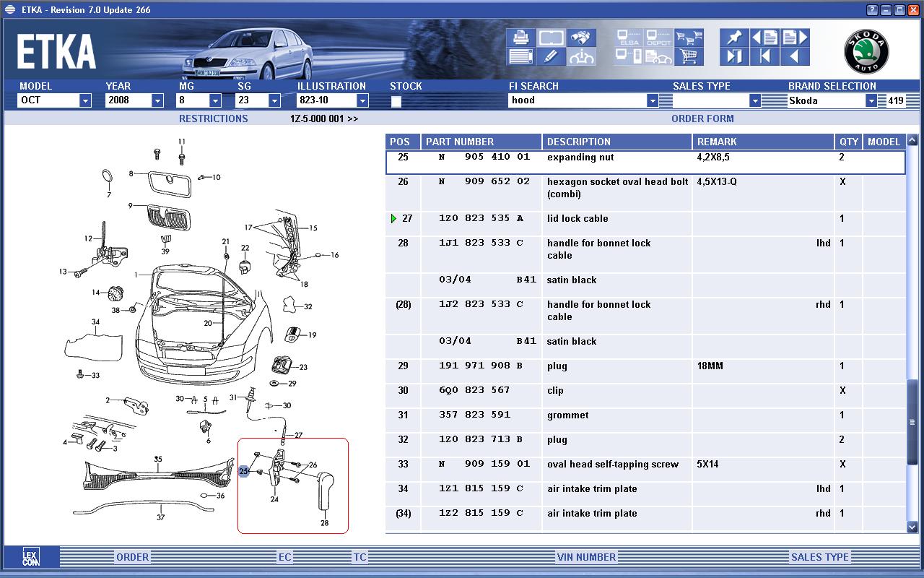Screen dimensions: 924x578
Task: Click part number 34 in the diagram
Action: pos(95,322)
